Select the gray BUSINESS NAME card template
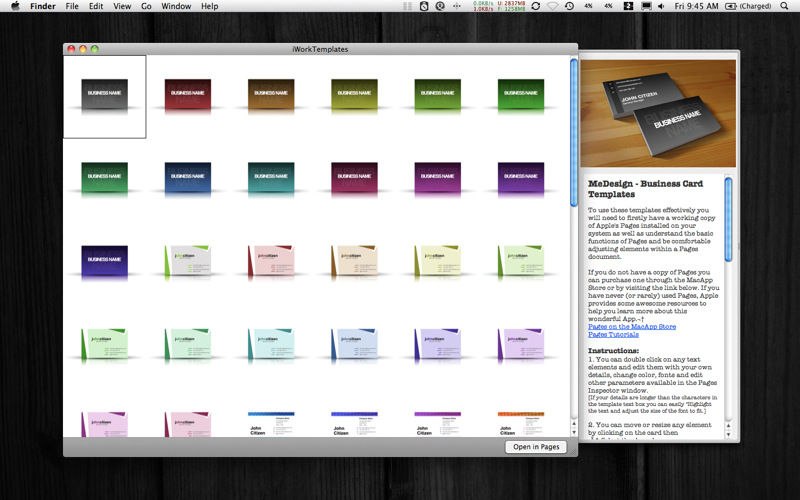Image resolution: width=800 pixels, height=500 pixels. 105,95
